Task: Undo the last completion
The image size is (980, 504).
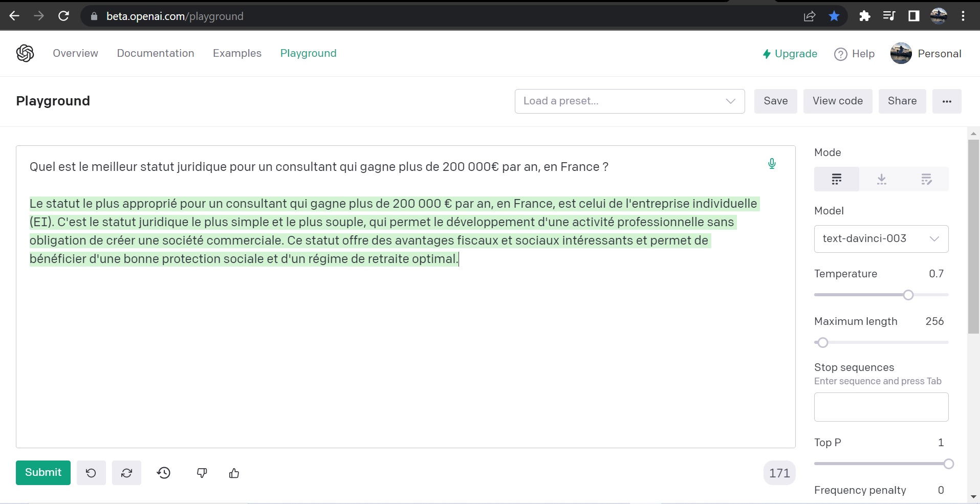Action: pos(91,473)
